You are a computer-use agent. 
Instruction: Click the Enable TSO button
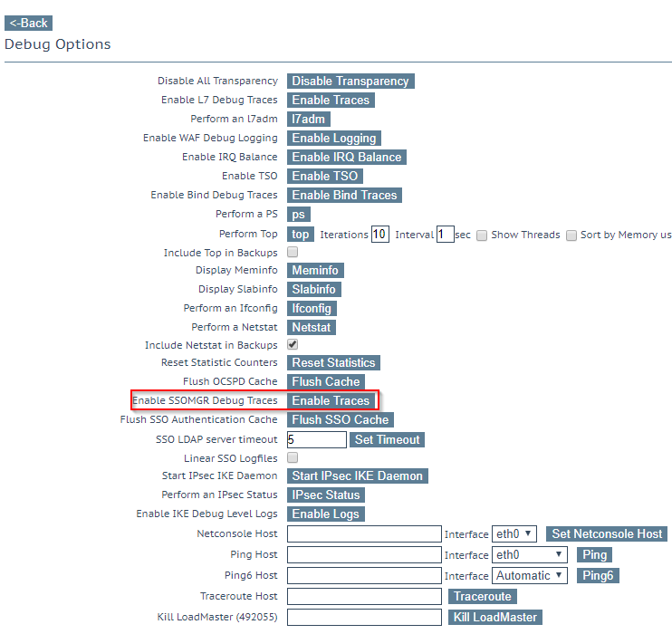click(325, 176)
